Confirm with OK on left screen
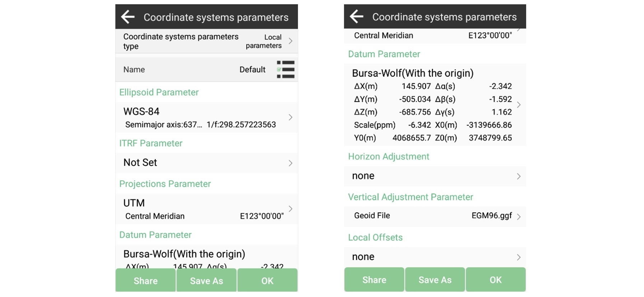Image resolution: width=644 pixels, height=297 pixels. (267, 280)
